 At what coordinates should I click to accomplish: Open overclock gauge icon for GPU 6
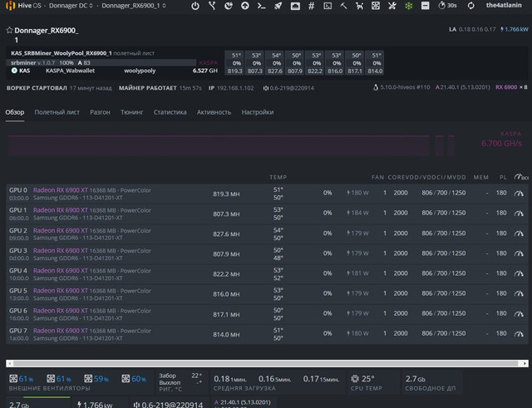pos(519,314)
